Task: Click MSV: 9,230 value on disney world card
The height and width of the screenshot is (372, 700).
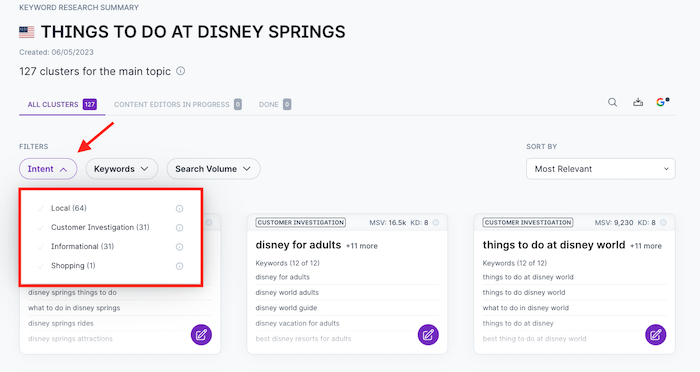Action: 614,222
